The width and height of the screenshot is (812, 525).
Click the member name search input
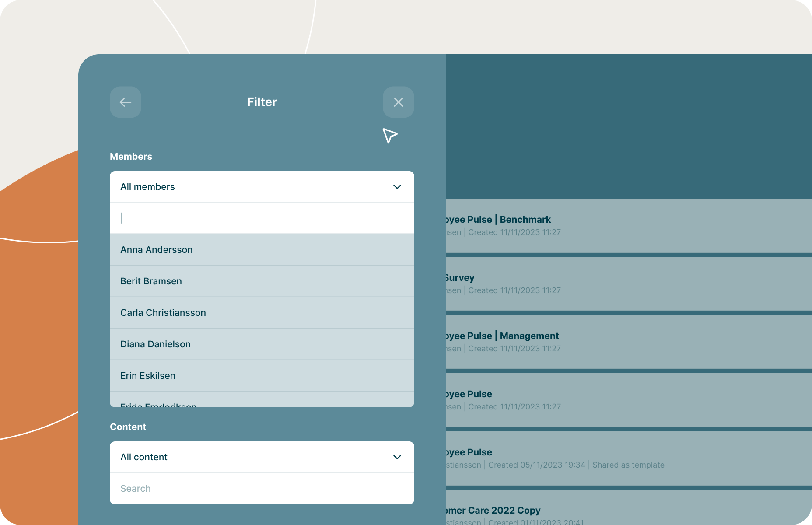pyautogui.click(x=262, y=217)
